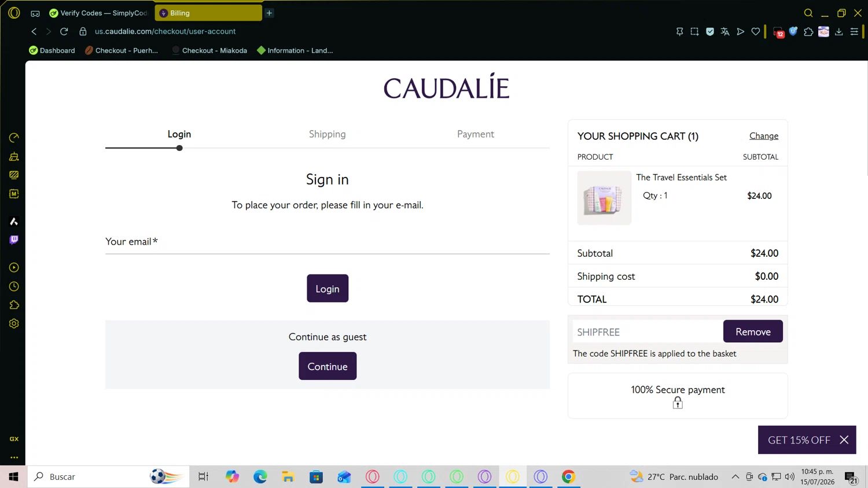
Task: Dismiss the GET 15% OFF banner
Action: coord(844,440)
